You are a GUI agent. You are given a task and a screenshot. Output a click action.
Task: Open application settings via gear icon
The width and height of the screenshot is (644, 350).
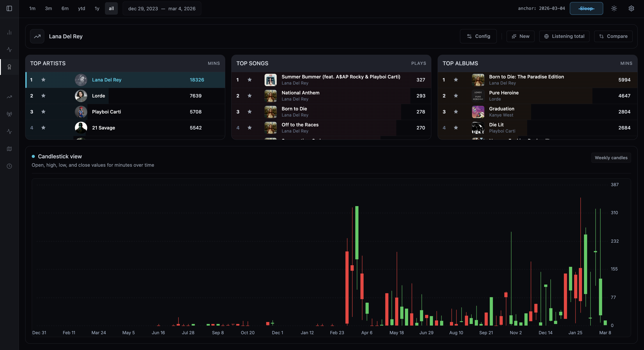coord(631,8)
